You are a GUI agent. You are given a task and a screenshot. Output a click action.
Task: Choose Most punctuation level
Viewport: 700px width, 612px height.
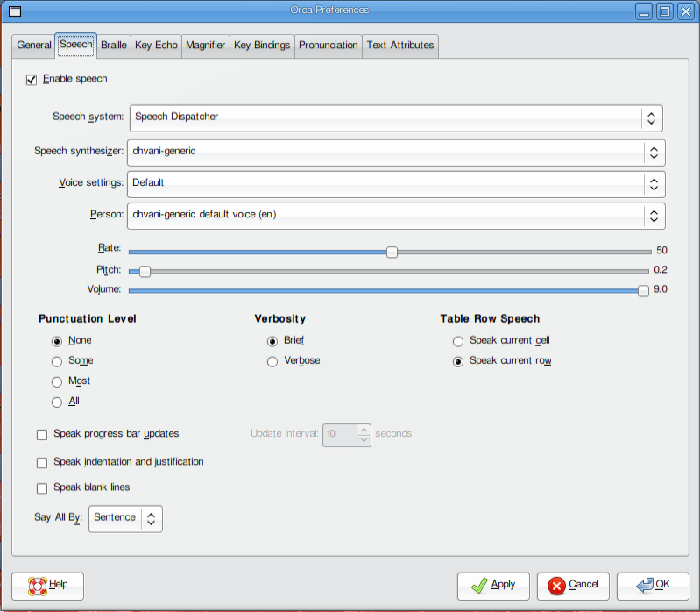tap(57, 382)
